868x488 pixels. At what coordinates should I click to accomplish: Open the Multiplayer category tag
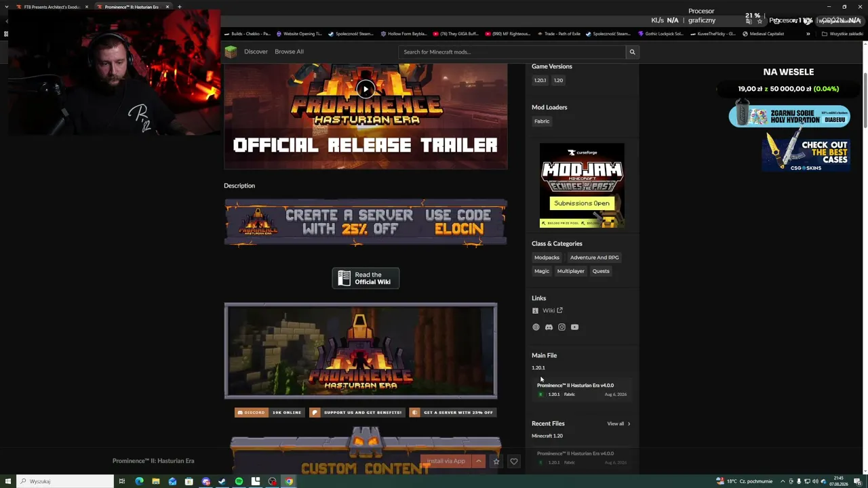570,271
